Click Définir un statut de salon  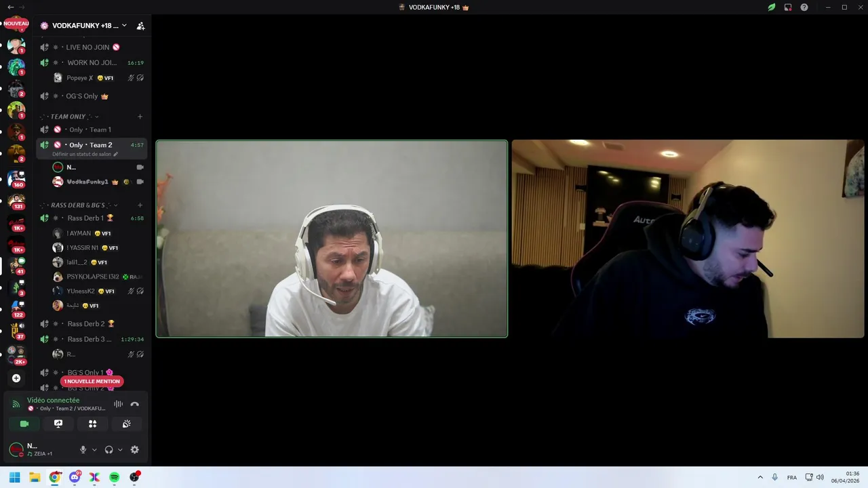pyautogui.click(x=85, y=155)
